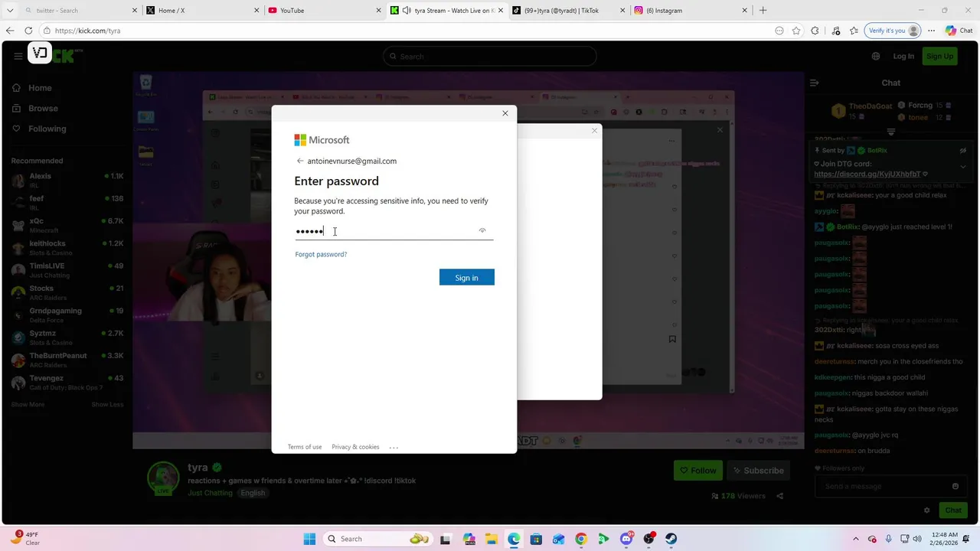Open Steam from the taskbar

[671, 539]
